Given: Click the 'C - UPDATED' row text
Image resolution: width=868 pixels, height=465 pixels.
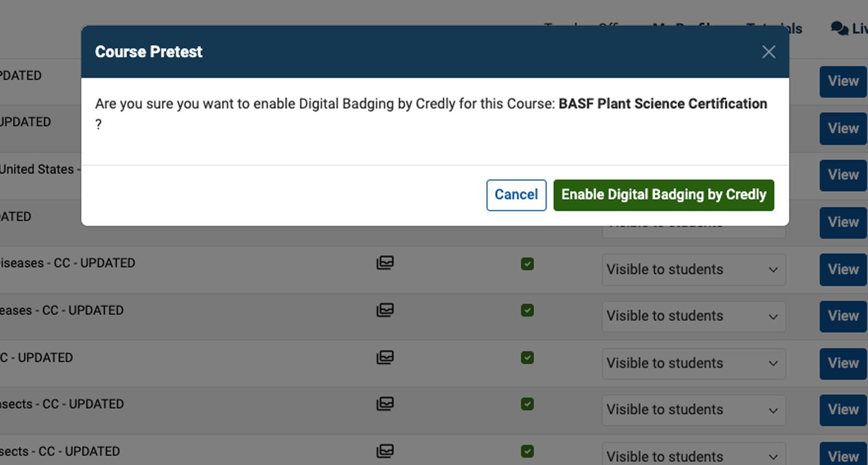Looking at the screenshot, I should click(x=37, y=358).
